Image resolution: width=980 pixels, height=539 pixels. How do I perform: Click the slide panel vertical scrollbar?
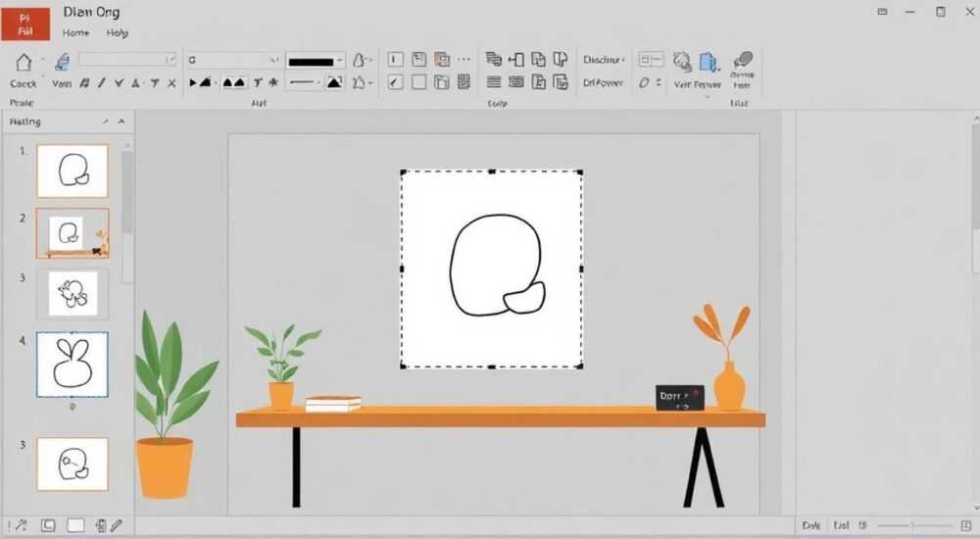(126, 194)
